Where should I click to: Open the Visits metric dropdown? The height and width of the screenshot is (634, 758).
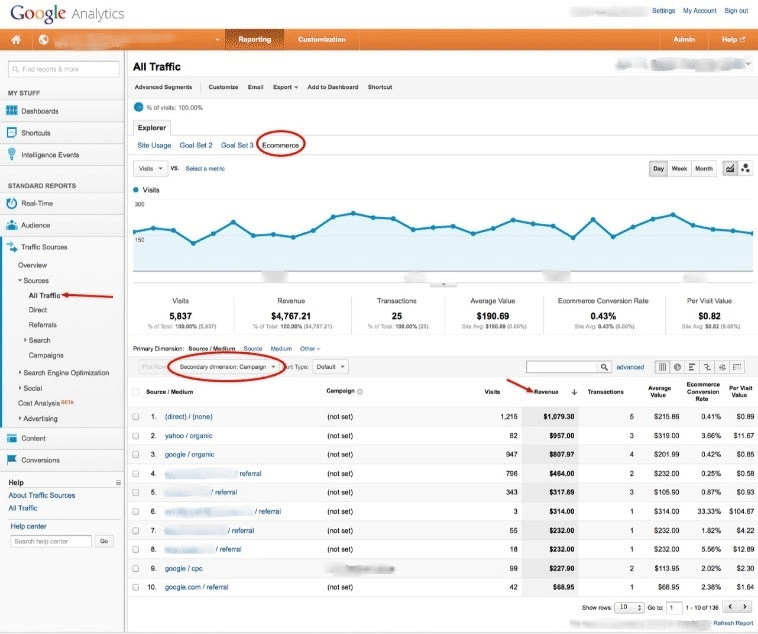(149, 169)
